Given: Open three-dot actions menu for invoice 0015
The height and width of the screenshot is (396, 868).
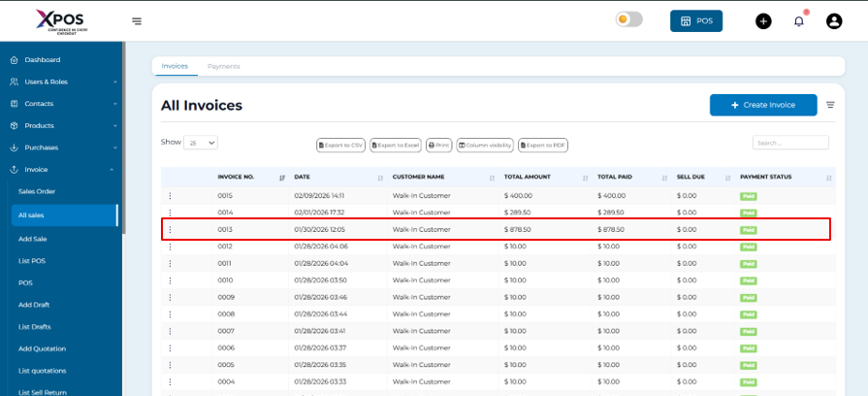Looking at the screenshot, I should tap(170, 196).
